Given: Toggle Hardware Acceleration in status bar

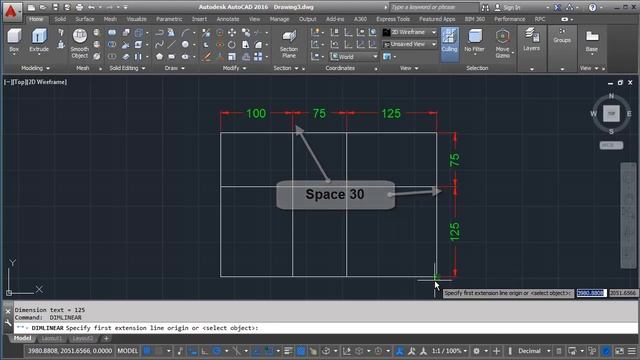Looking at the screenshot, I should click(607, 351).
